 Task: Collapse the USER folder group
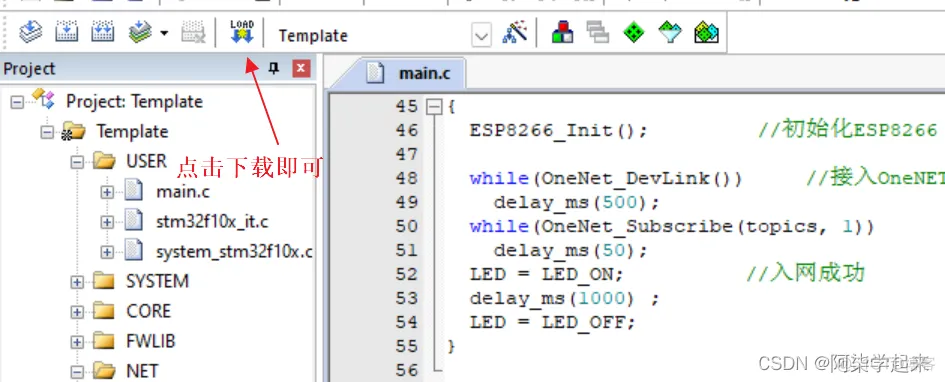point(77,162)
